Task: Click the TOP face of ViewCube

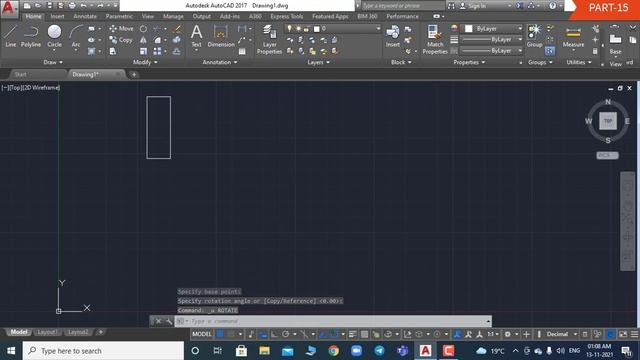Action: point(608,121)
